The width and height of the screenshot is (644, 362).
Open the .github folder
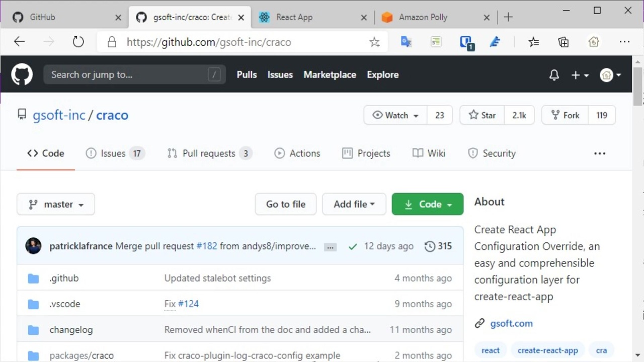click(x=64, y=278)
